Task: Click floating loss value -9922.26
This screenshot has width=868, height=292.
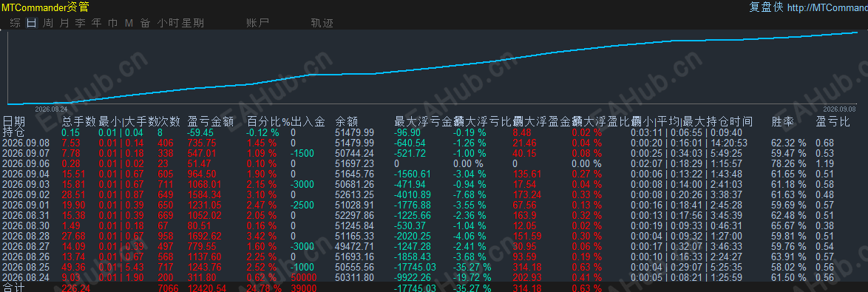Action: click(413, 278)
